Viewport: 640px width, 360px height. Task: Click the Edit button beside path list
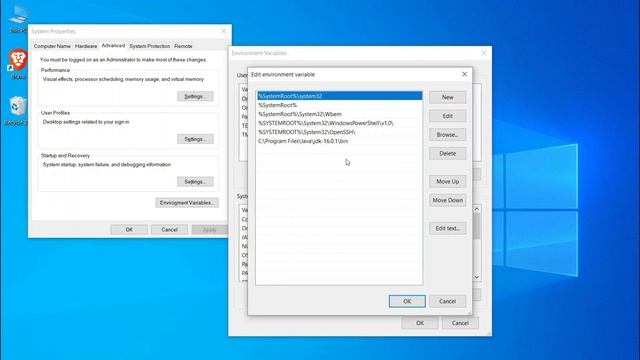tap(447, 116)
